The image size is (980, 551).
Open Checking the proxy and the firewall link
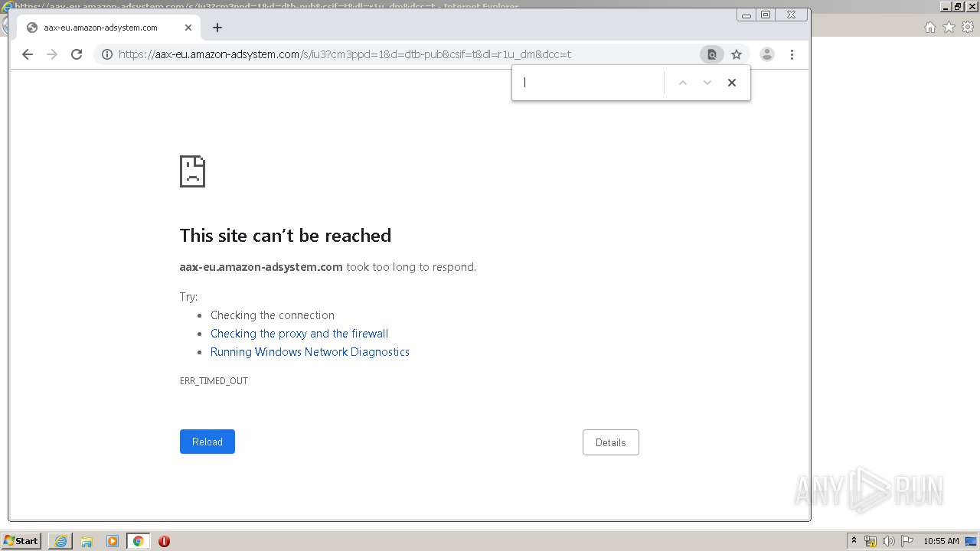tap(299, 334)
